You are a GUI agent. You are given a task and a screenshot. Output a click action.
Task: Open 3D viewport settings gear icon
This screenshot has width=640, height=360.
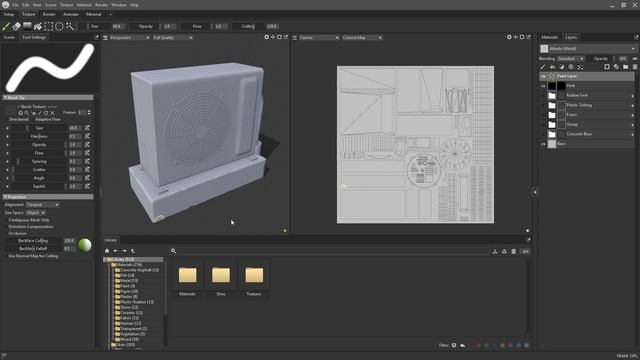pos(267,37)
